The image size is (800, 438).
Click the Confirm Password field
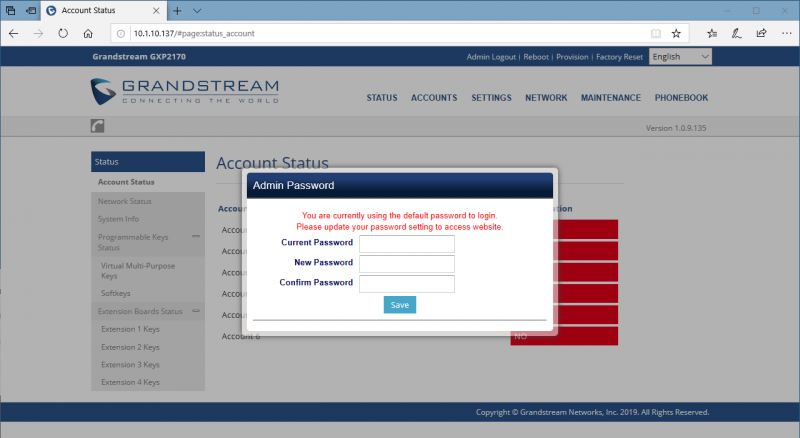pos(407,284)
